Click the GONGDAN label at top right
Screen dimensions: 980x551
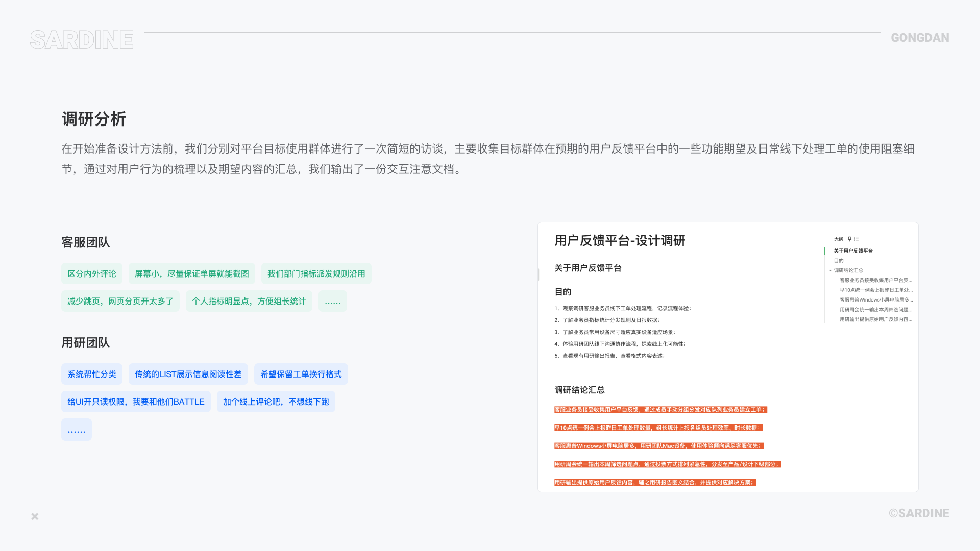pyautogui.click(x=920, y=38)
